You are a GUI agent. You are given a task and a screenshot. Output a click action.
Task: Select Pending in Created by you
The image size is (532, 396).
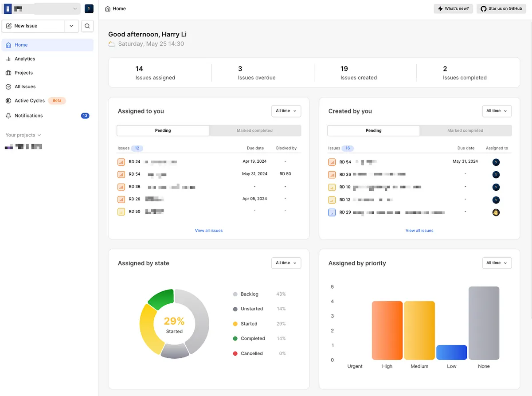[x=373, y=131]
